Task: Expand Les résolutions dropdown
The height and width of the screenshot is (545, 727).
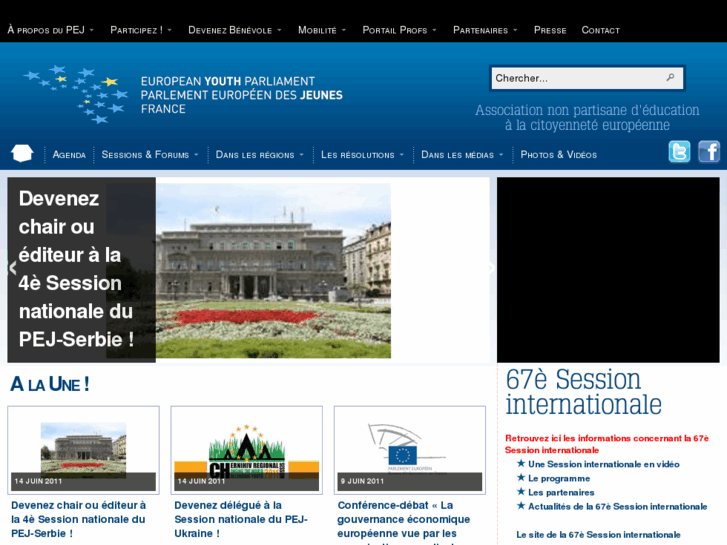Action: pyautogui.click(x=362, y=154)
